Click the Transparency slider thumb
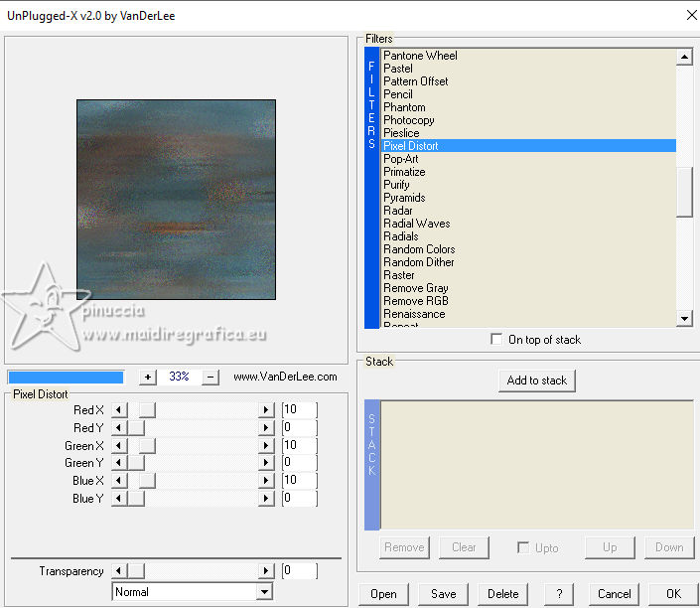 pyautogui.click(x=136, y=570)
